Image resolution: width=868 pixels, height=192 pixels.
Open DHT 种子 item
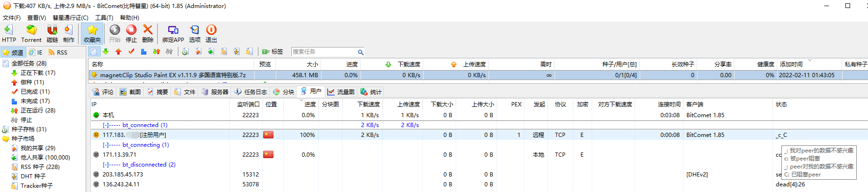pyautogui.click(x=33, y=176)
